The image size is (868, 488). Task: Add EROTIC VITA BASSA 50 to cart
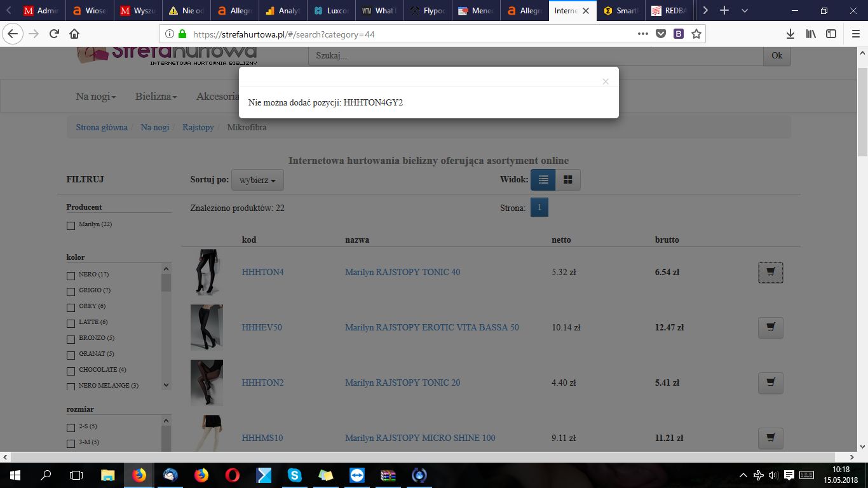click(770, 328)
